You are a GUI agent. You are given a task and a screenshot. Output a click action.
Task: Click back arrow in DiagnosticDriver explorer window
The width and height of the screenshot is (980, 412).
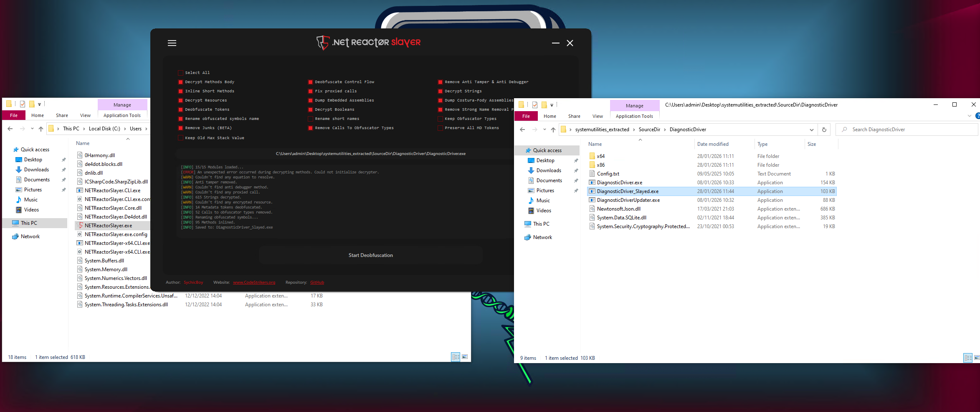pos(522,130)
